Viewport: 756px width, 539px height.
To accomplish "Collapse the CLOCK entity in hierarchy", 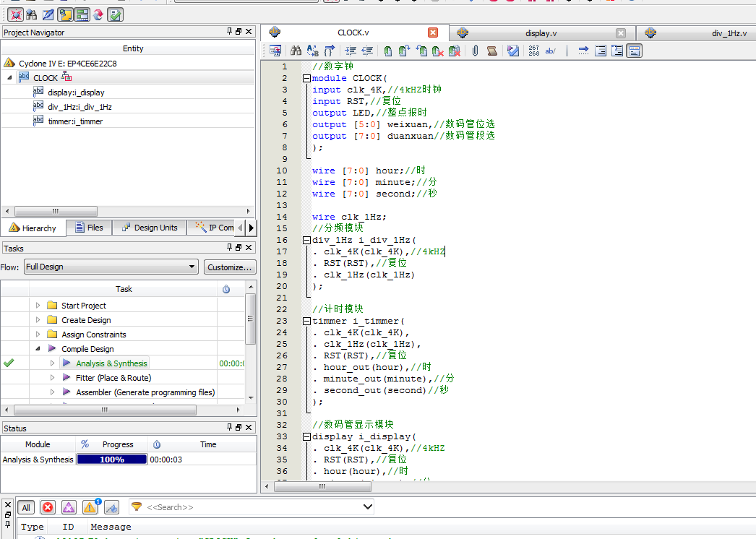I will click(x=9, y=77).
